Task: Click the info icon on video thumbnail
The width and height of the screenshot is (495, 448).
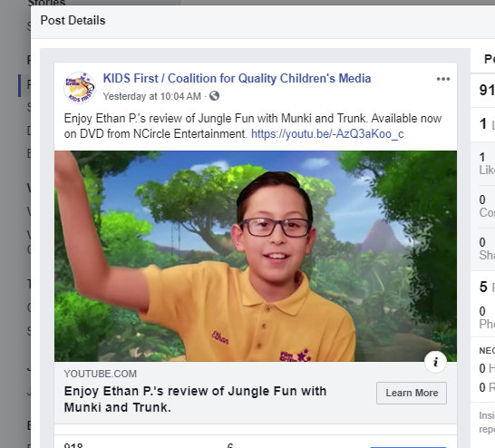Action: coord(435,362)
